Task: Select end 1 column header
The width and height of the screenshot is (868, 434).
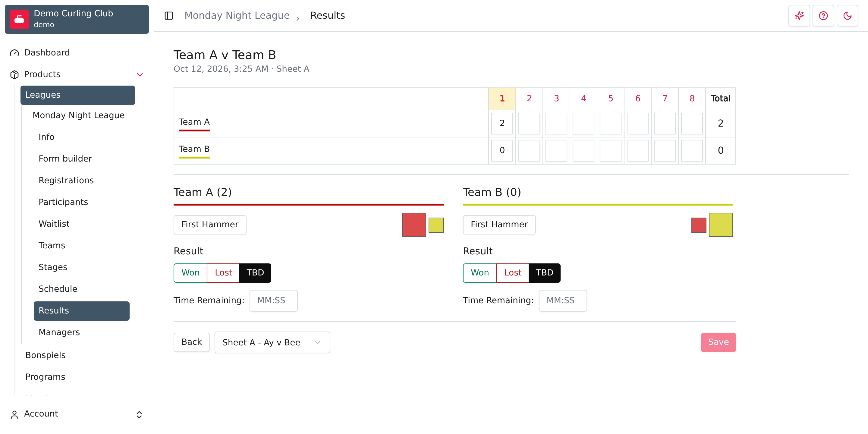Action: (x=502, y=99)
